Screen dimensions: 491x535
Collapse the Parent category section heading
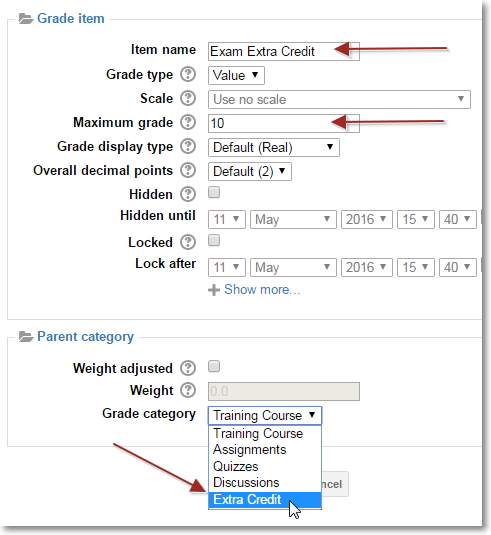click(x=85, y=336)
